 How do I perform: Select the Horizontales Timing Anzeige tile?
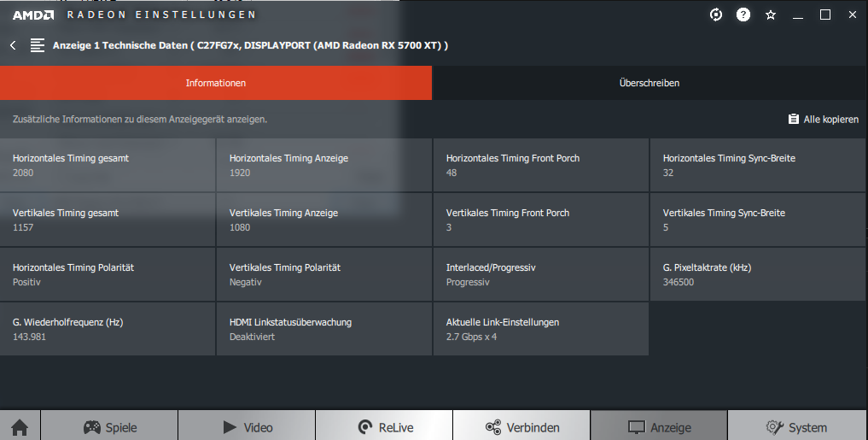pos(323,165)
